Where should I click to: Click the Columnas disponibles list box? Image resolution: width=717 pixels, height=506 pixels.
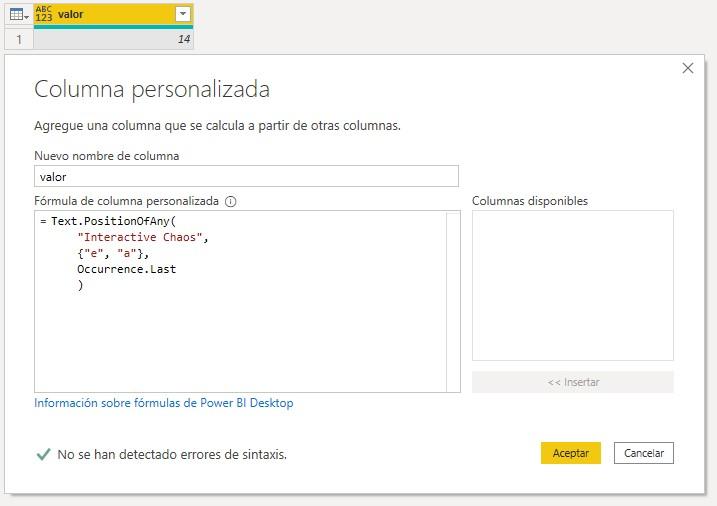(x=572, y=285)
